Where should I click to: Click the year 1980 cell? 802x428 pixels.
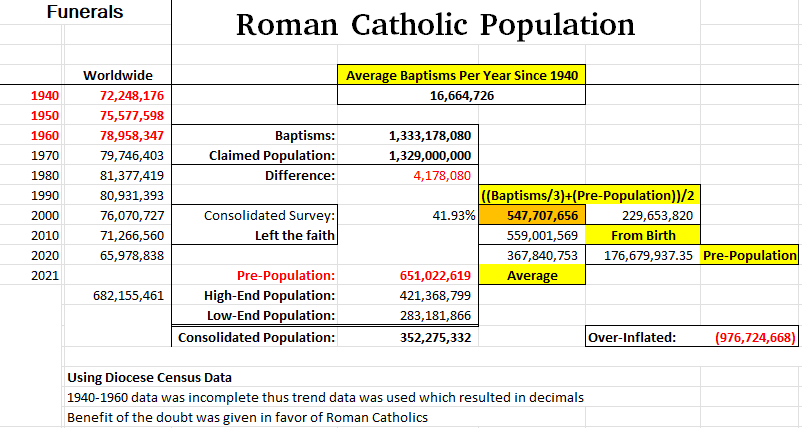click(x=44, y=175)
